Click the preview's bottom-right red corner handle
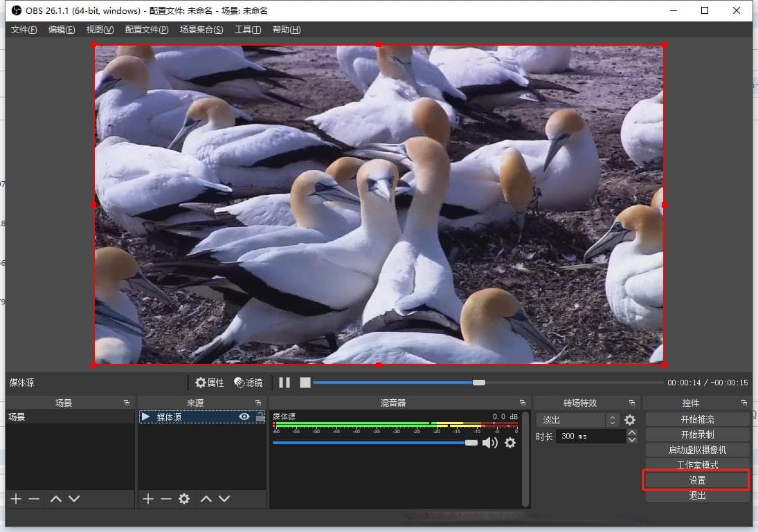 665,365
